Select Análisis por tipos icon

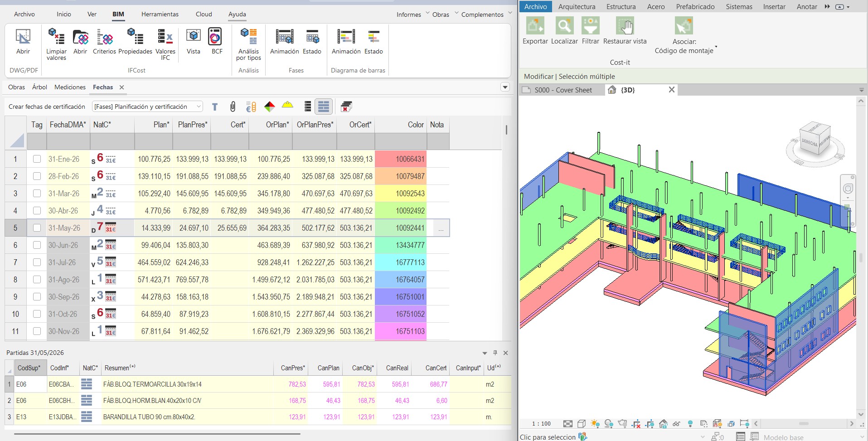point(248,37)
